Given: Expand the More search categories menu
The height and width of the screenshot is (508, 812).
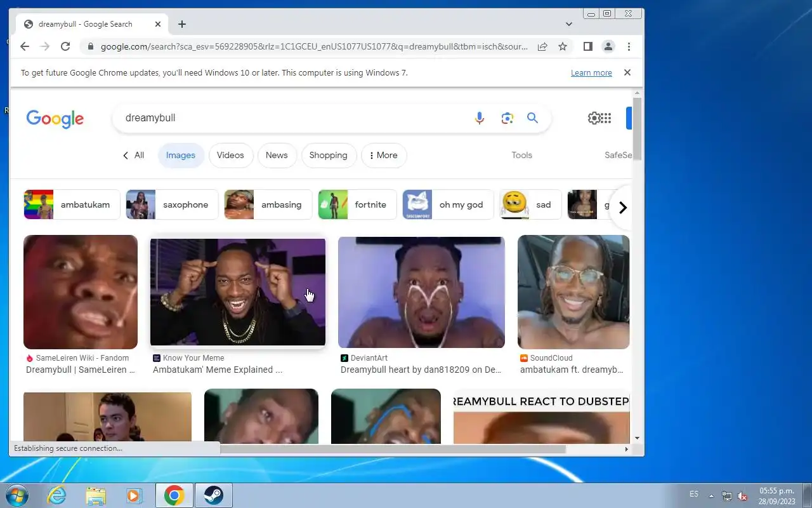Looking at the screenshot, I should [384, 155].
